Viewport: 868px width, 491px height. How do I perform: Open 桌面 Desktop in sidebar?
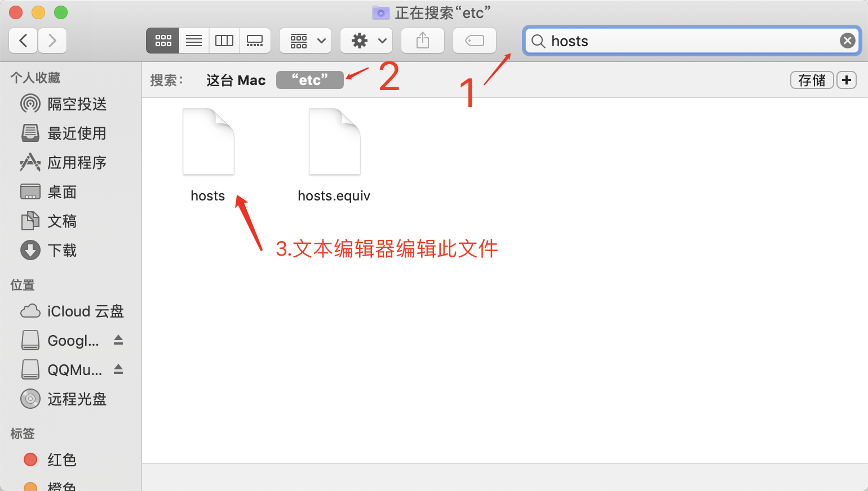pos(70,192)
